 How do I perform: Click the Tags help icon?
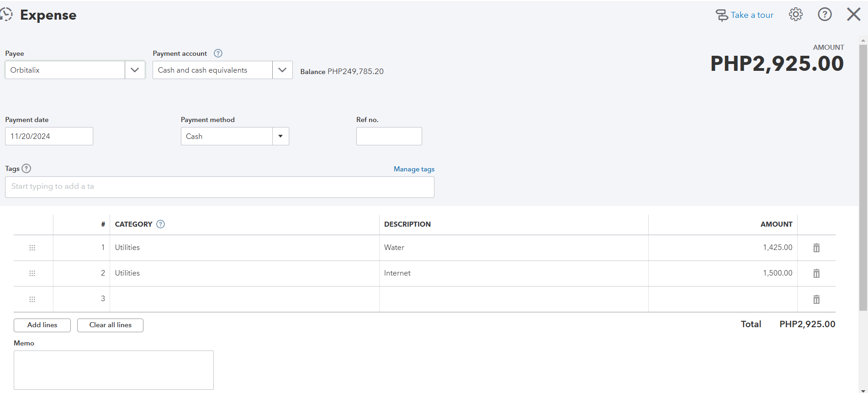tap(26, 169)
